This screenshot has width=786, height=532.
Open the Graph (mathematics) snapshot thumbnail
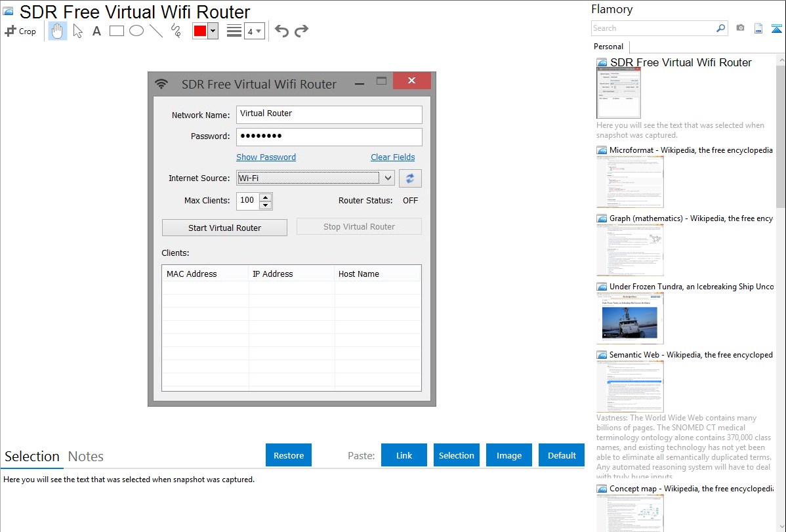point(630,250)
